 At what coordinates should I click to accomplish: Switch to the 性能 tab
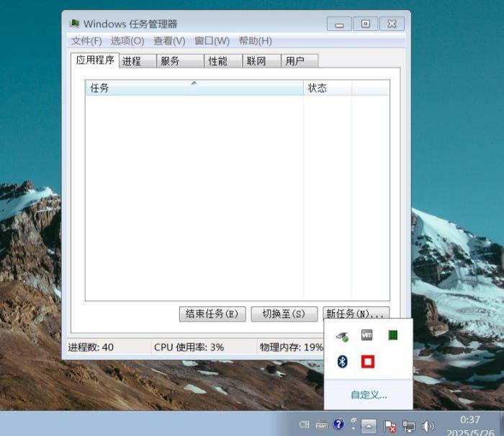pos(222,61)
